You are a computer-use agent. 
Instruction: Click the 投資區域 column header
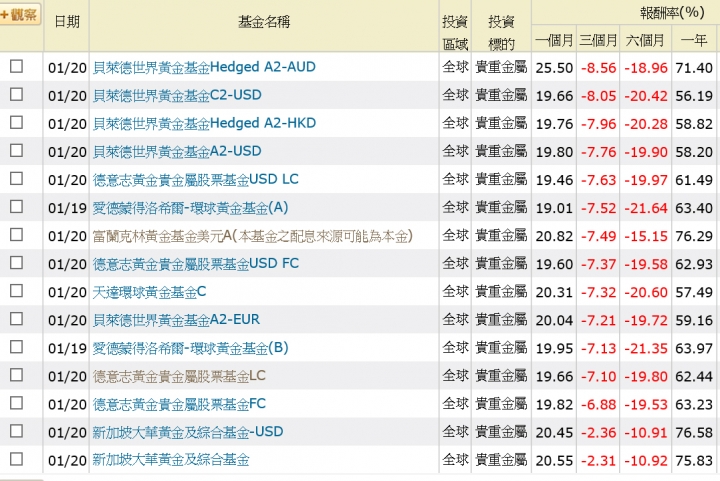point(455,33)
